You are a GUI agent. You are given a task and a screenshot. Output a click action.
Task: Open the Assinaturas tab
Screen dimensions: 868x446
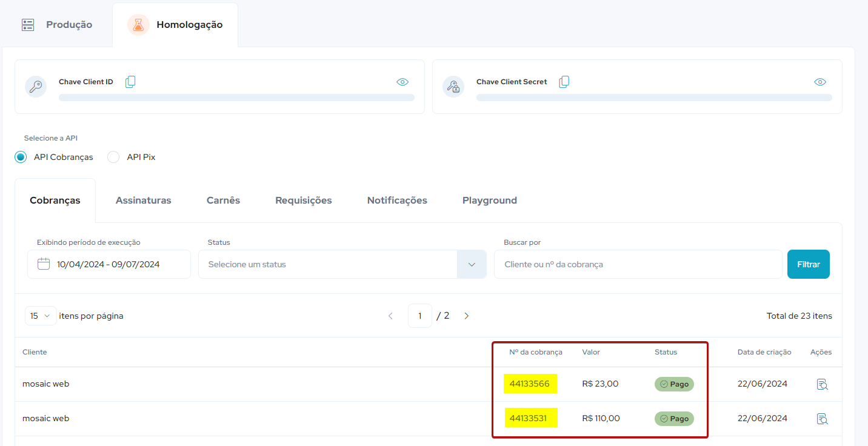coord(144,201)
